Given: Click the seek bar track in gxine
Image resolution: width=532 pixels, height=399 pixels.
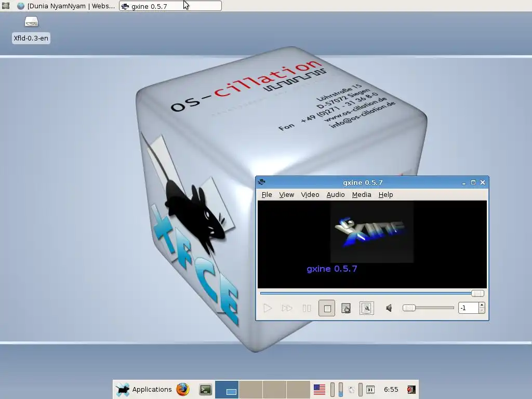Looking at the screenshot, I should (366, 293).
